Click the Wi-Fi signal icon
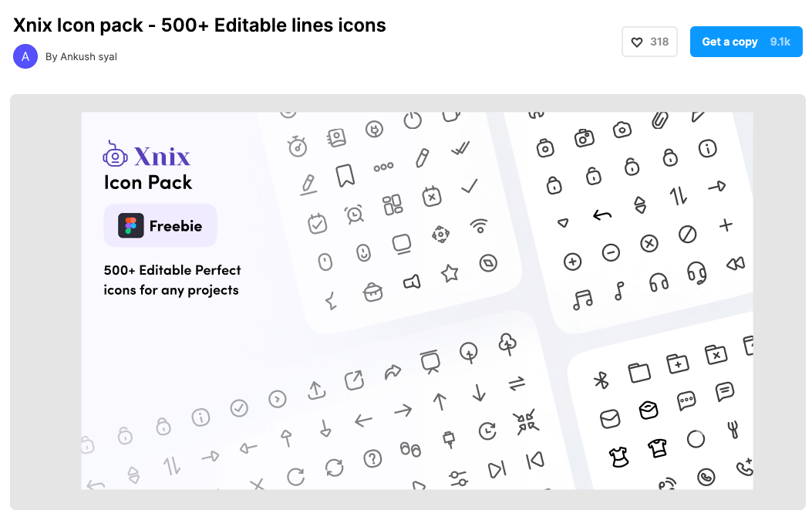Image resolution: width=812 pixels, height=517 pixels. [x=480, y=225]
